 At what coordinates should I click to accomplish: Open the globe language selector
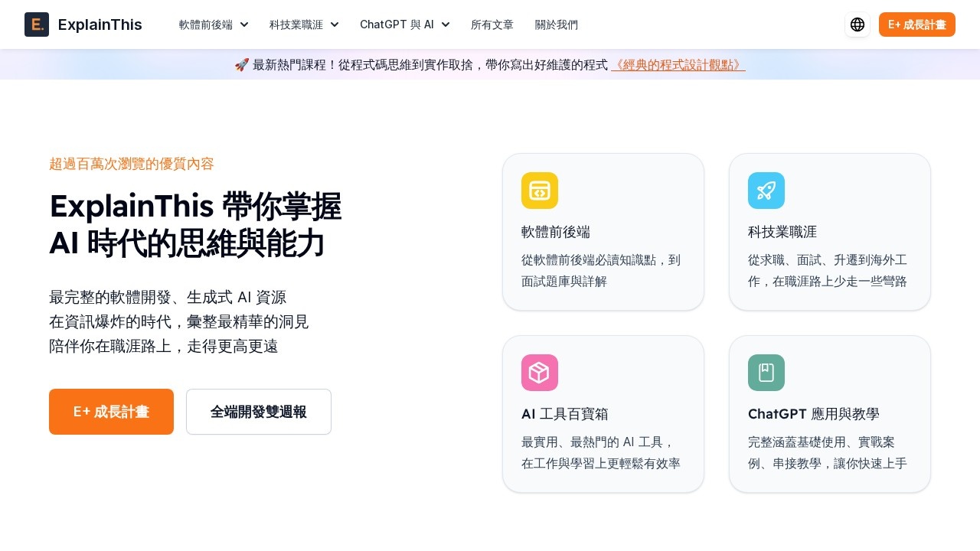pos(857,24)
